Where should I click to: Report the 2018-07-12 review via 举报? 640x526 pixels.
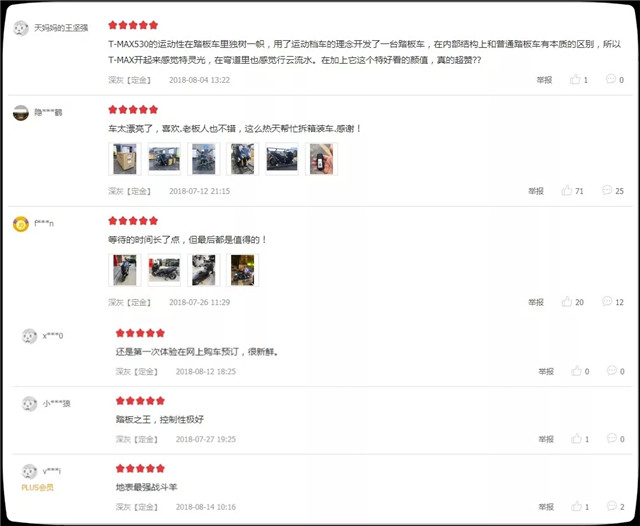coord(536,191)
